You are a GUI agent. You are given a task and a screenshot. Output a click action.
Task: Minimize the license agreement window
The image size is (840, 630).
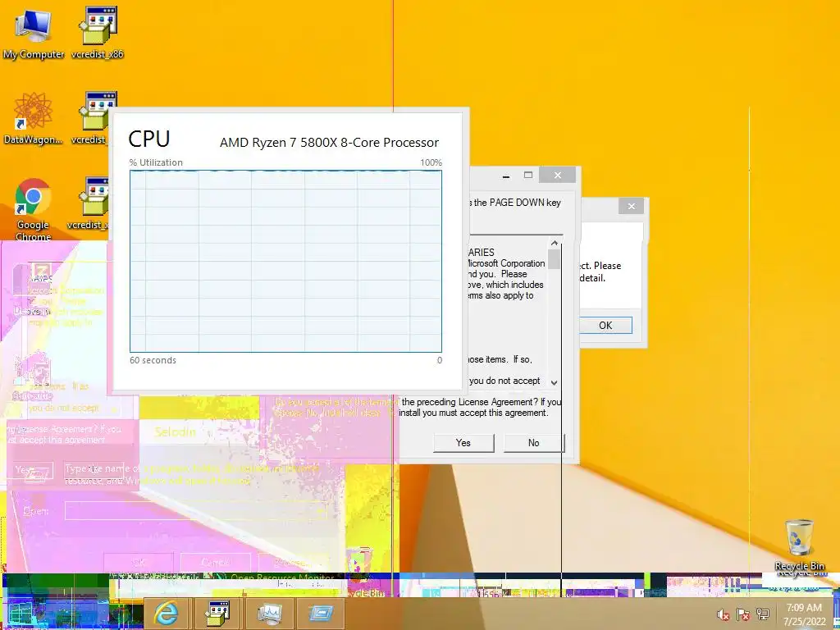506,176
